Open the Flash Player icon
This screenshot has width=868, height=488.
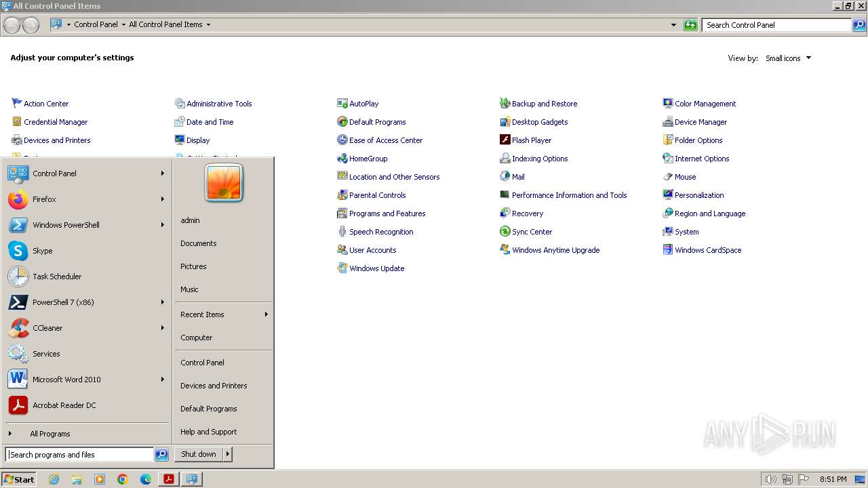[505, 140]
